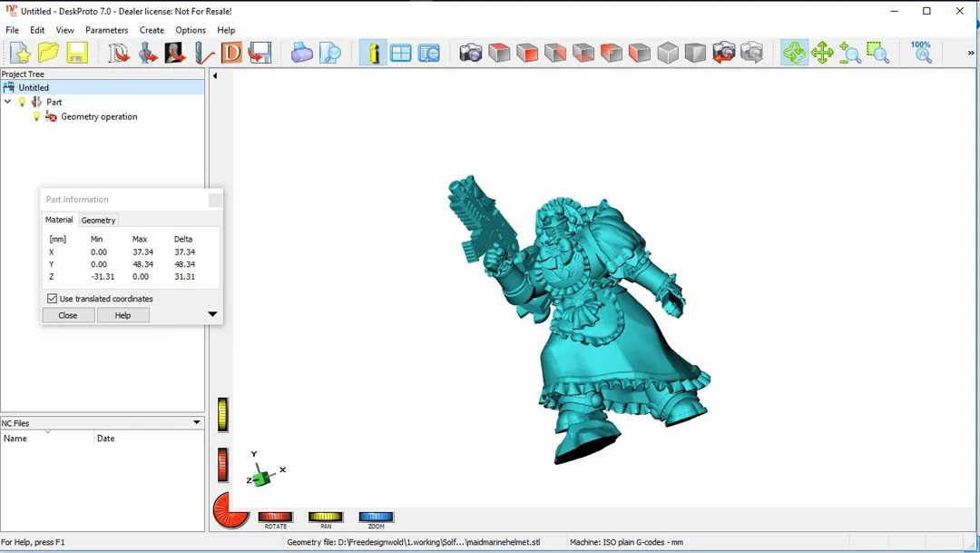Viewport: 980px width, 553px height.
Task: Open print preview magnifier page icon
Action: [x=330, y=54]
